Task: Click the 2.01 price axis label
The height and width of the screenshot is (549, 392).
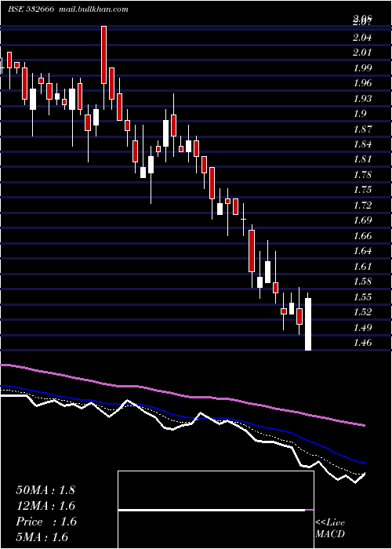Action: click(x=362, y=53)
